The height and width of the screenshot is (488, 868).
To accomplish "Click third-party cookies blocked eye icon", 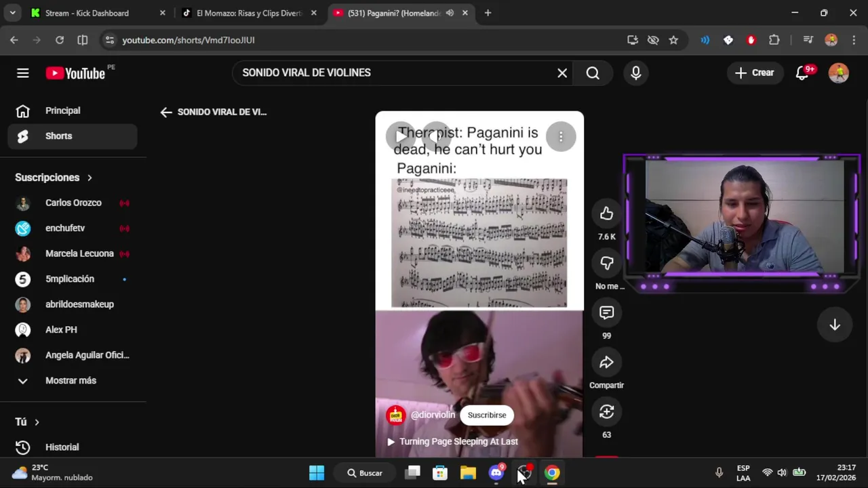I will point(653,40).
